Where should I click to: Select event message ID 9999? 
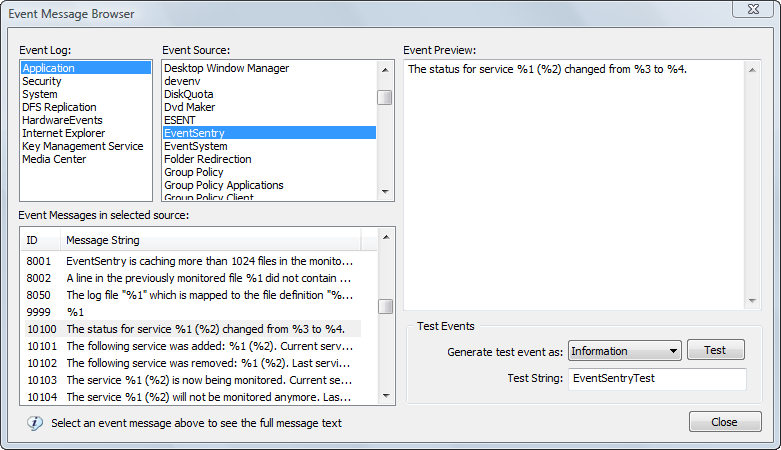pos(193,312)
